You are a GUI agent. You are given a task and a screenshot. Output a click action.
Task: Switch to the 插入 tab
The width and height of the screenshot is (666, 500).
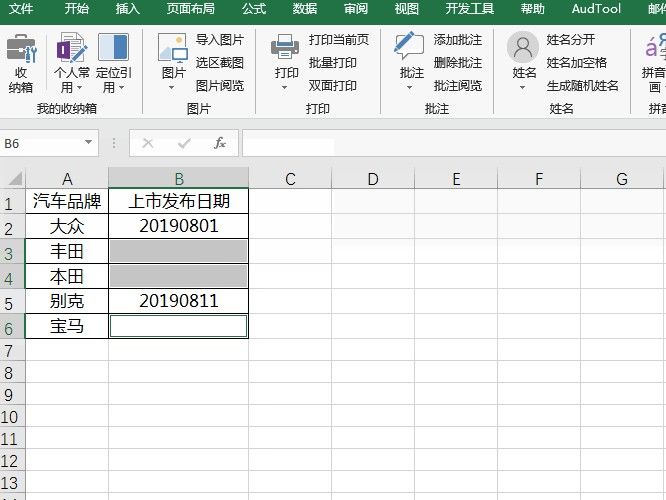128,8
